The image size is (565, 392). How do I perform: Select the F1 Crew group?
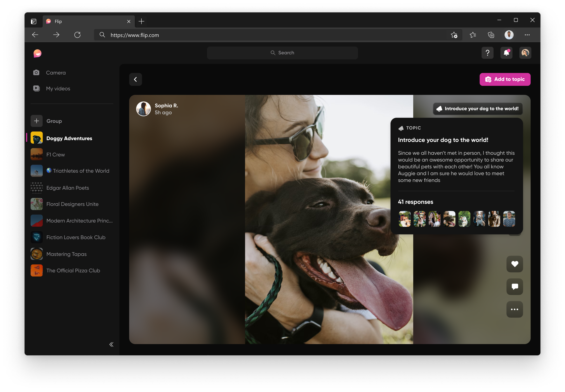point(72,155)
